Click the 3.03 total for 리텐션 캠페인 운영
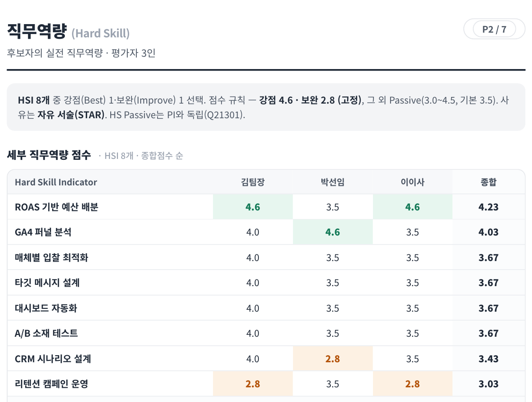This screenshot has width=532, height=402. point(488,384)
